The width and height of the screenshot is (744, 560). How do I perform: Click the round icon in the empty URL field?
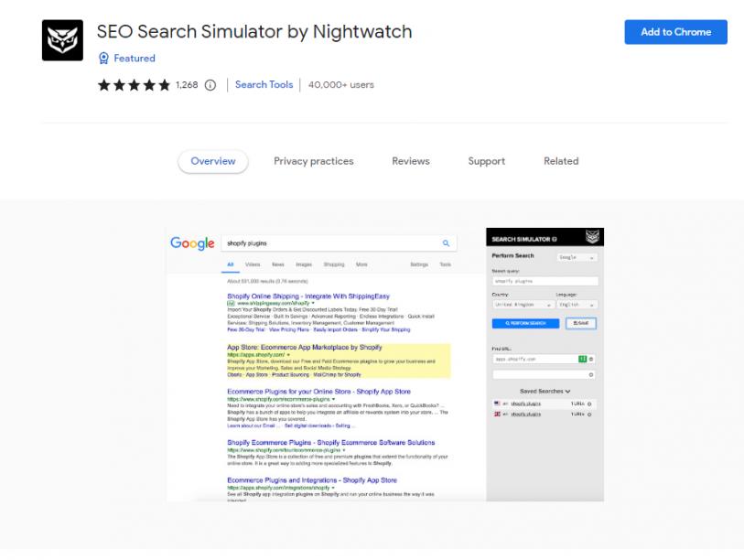tap(591, 375)
